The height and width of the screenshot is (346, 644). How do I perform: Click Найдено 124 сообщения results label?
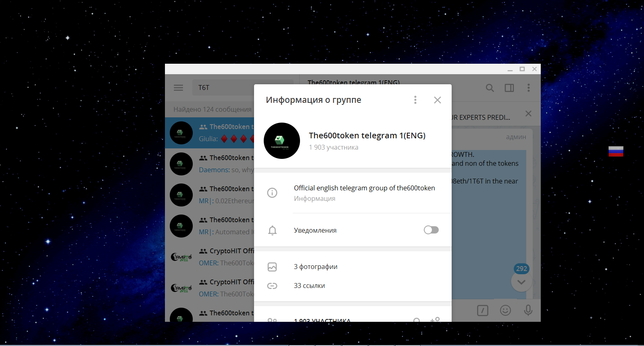tap(213, 109)
